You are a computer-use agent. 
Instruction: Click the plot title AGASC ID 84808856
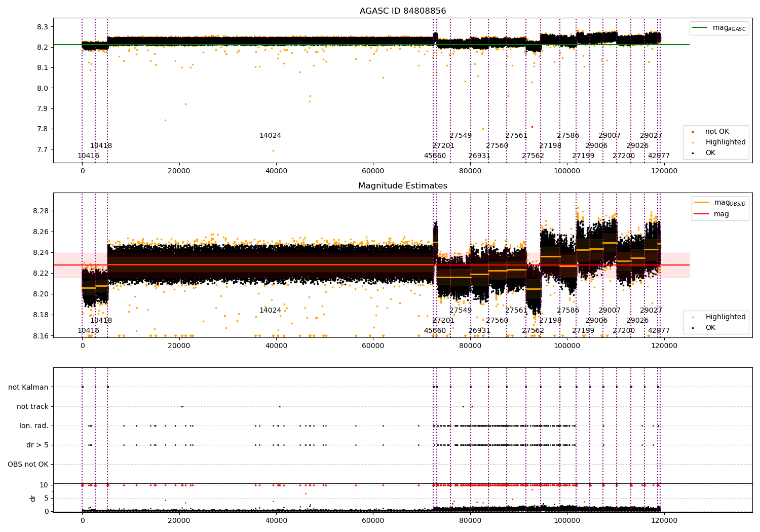[403, 11]
